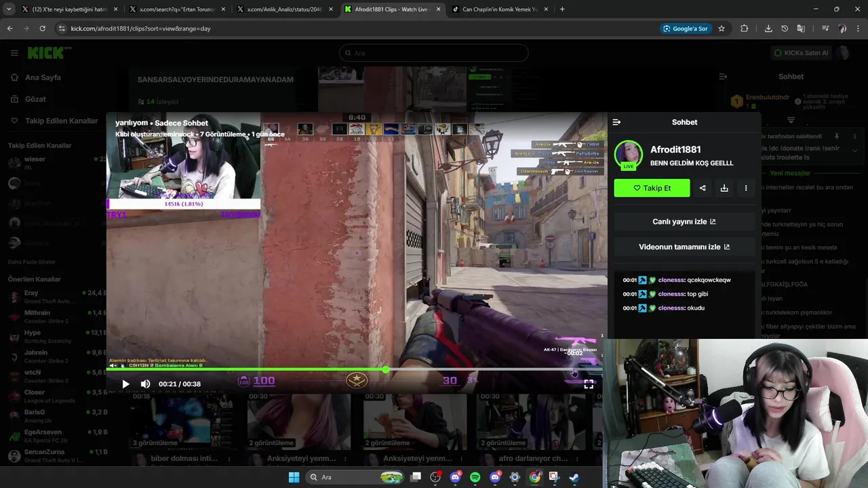Collapse the background Sohbet chat panel
The height and width of the screenshot is (488, 868).
(x=723, y=77)
